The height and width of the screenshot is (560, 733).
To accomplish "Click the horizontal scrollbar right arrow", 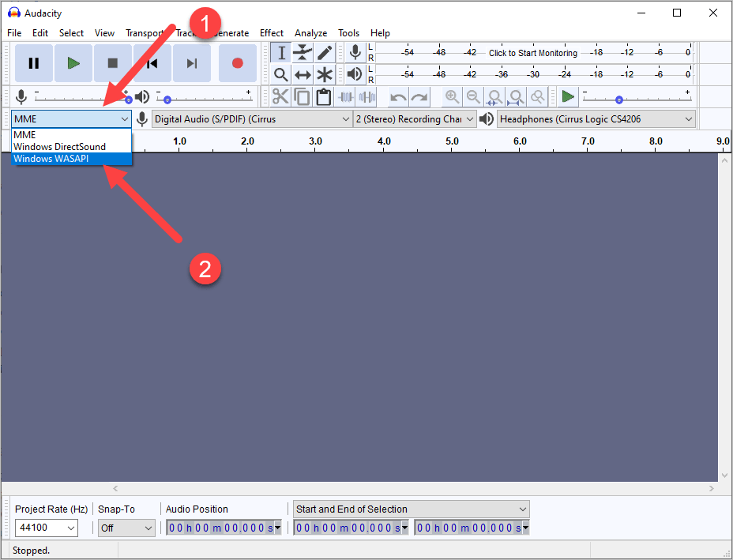I will (712, 488).
